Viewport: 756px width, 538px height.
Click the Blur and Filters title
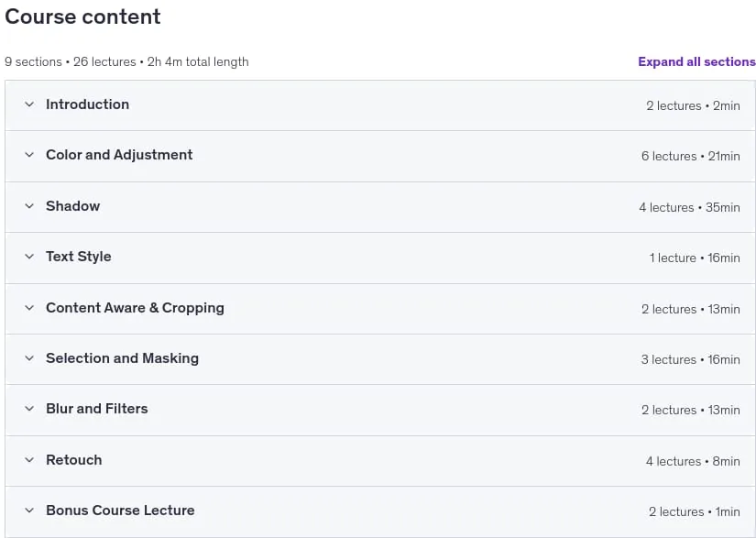(97, 409)
